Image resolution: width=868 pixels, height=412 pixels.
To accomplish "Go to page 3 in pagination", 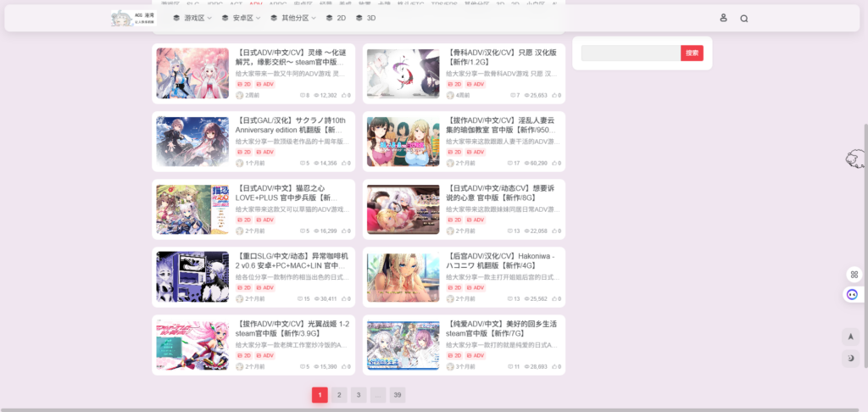I will [359, 394].
